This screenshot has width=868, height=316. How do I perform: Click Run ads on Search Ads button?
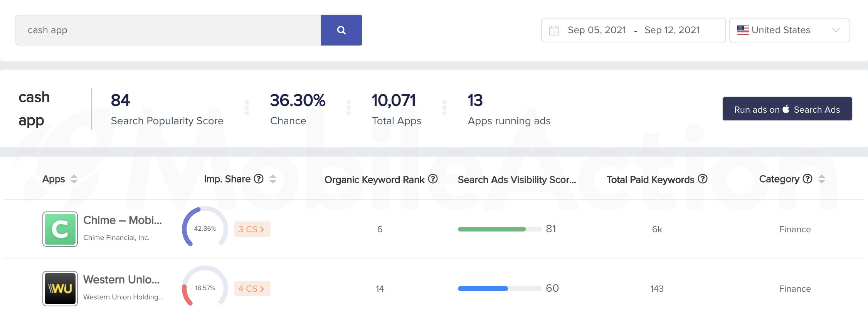tap(787, 109)
